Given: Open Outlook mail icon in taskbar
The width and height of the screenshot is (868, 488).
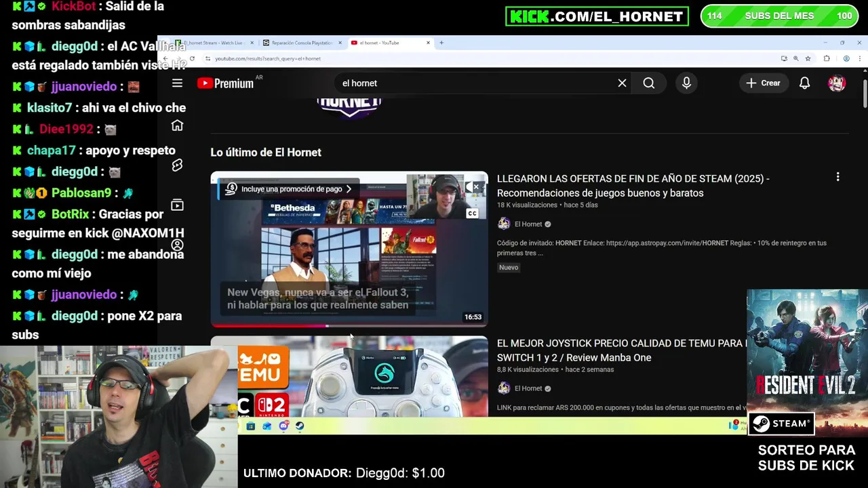Looking at the screenshot, I should pos(267,426).
